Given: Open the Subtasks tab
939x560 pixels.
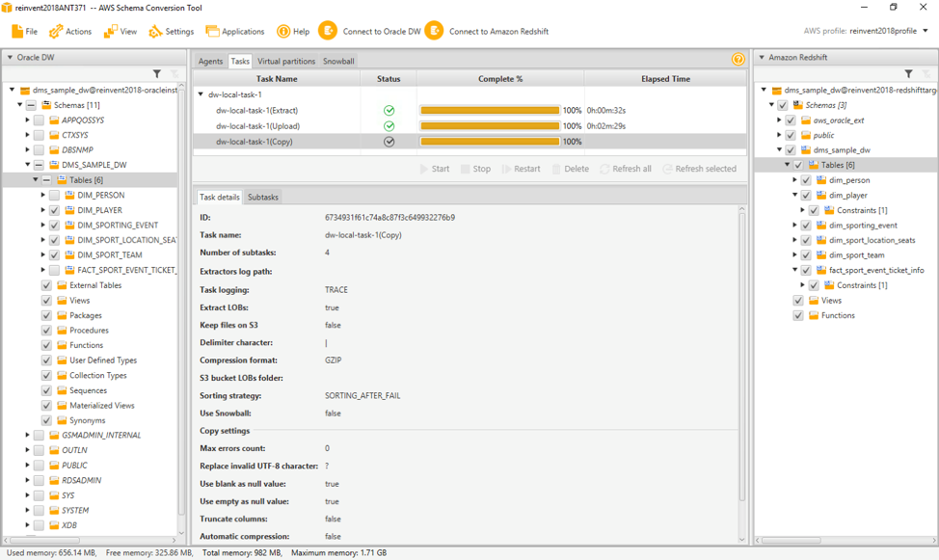Looking at the screenshot, I should pyautogui.click(x=263, y=197).
